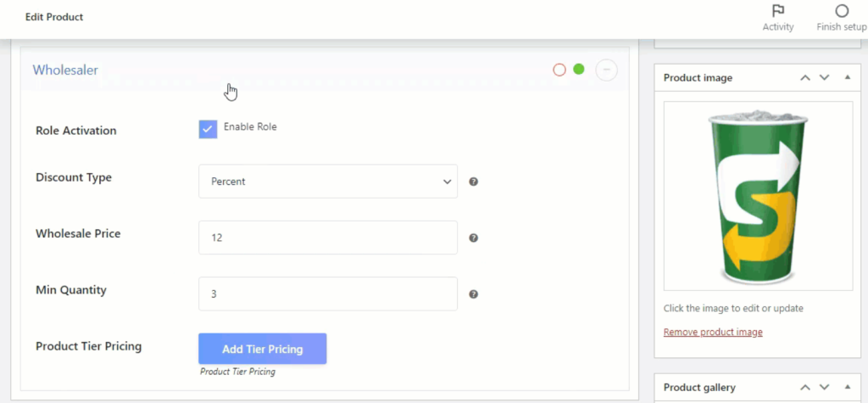This screenshot has height=403, width=868.
Task: Move Product gallery panel down
Action: 824,387
